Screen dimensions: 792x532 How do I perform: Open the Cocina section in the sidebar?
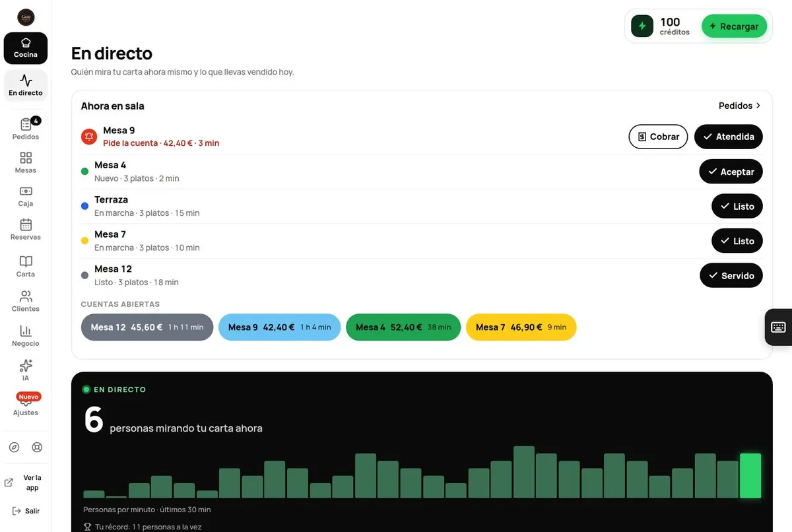pyautogui.click(x=26, y=48)
